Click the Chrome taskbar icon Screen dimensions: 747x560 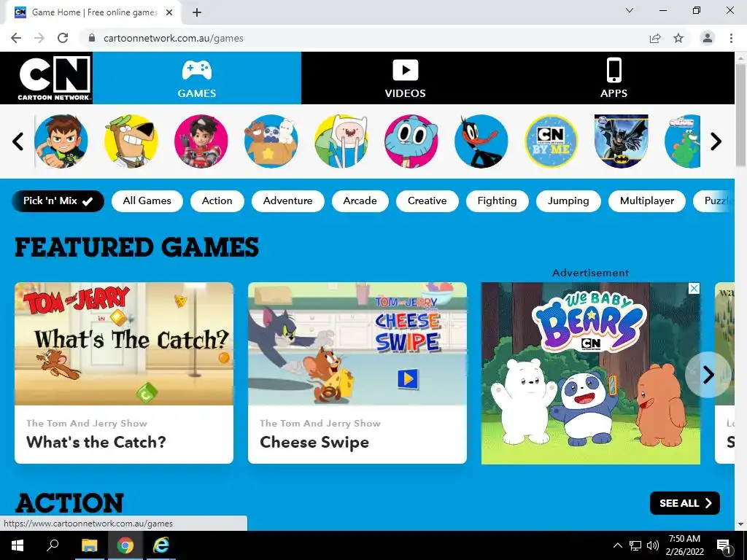[x=125, y=545]
